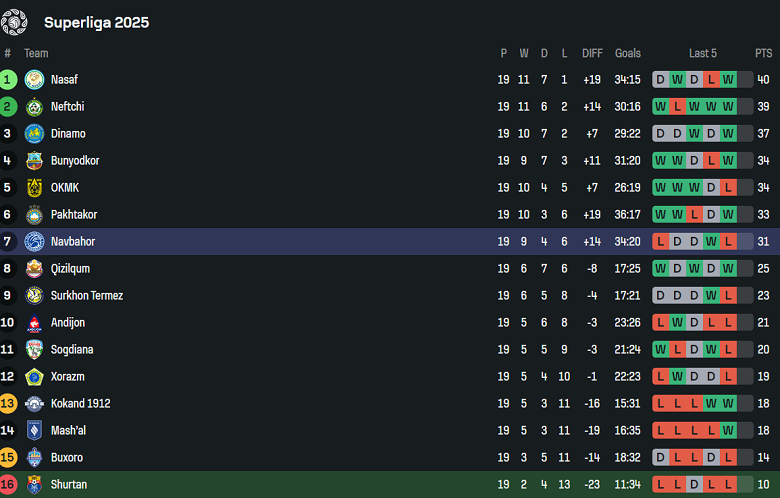Viewport: 780px width, 498px height.
Task: Click Kokand 1912's first loss badge
Action: point(661,404)
